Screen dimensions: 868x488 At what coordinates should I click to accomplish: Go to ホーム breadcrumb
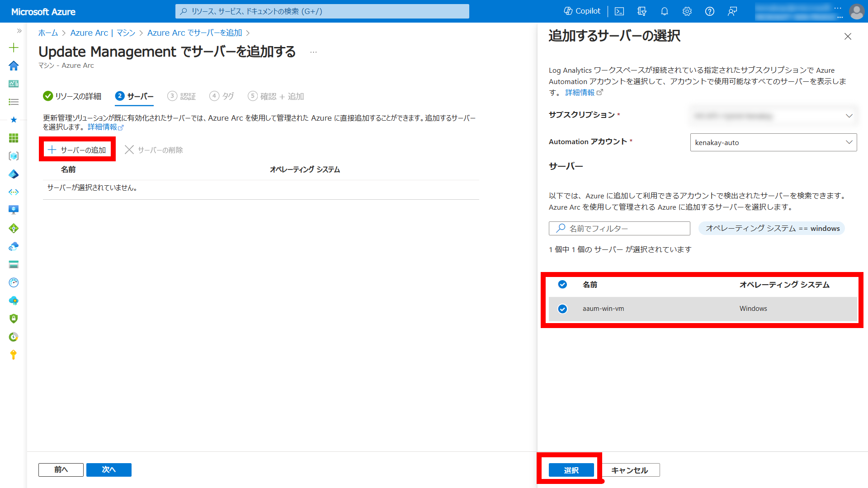[48, 33]
